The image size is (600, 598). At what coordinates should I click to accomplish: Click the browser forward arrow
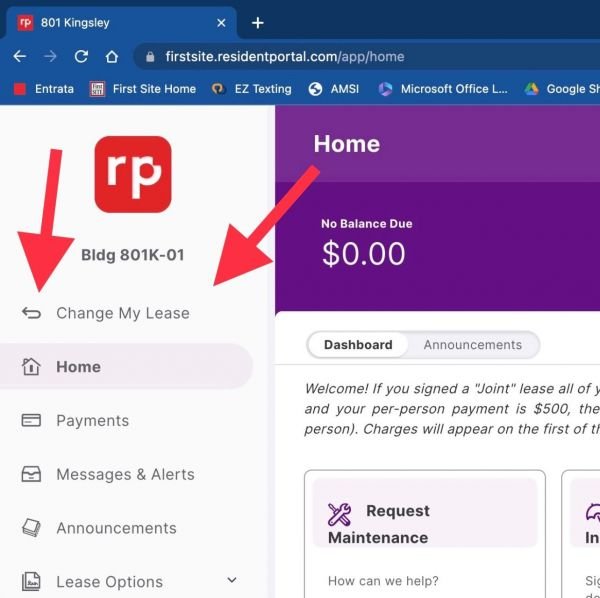coord(50,57)
